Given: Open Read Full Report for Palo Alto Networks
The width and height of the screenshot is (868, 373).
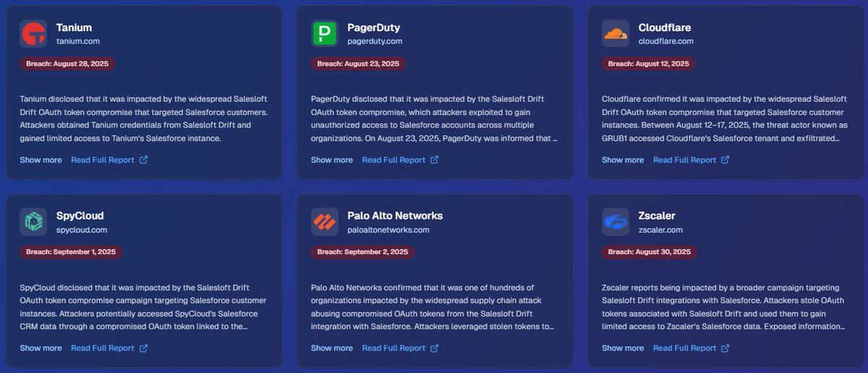Looking at the screenshot, I should click(x=401, y=348).
